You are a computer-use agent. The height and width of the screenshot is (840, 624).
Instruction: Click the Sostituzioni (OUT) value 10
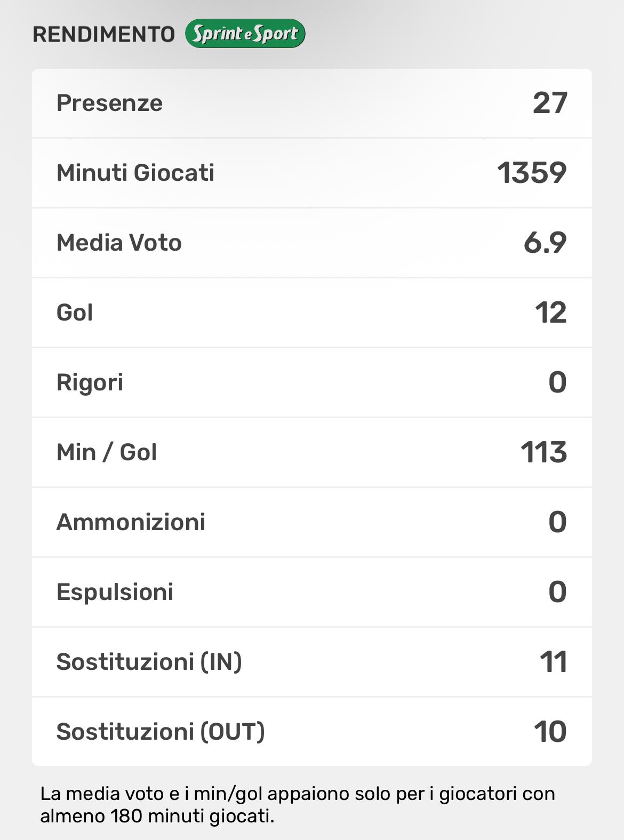click(550, 732)
